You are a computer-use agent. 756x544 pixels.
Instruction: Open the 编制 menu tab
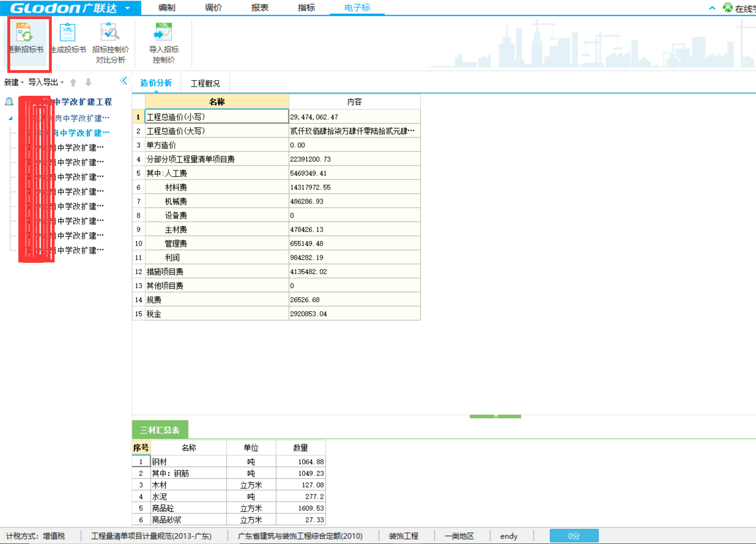(166, 8)
